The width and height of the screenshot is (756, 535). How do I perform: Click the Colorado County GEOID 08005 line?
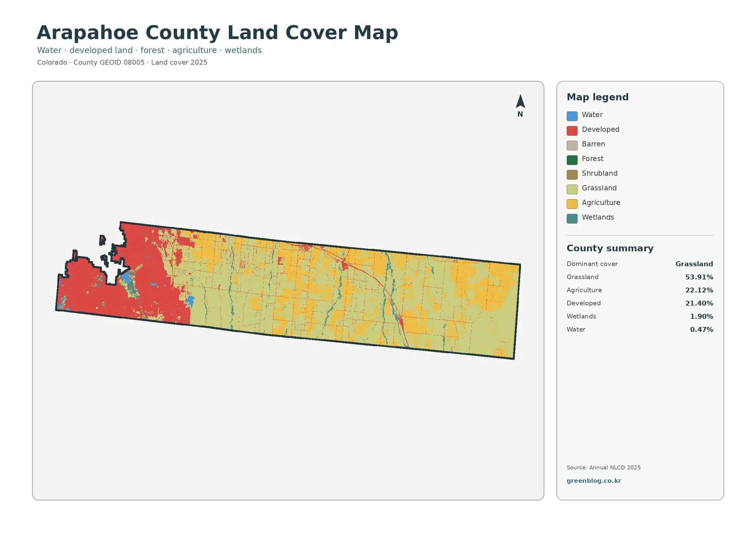pyautogui.click(x=122, y=63)
